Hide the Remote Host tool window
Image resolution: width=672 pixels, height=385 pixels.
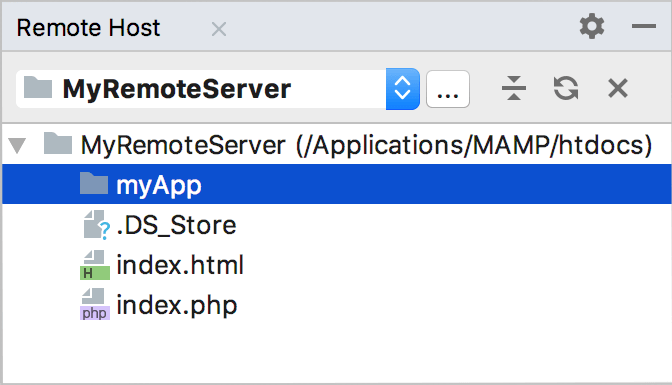point(644,26)
